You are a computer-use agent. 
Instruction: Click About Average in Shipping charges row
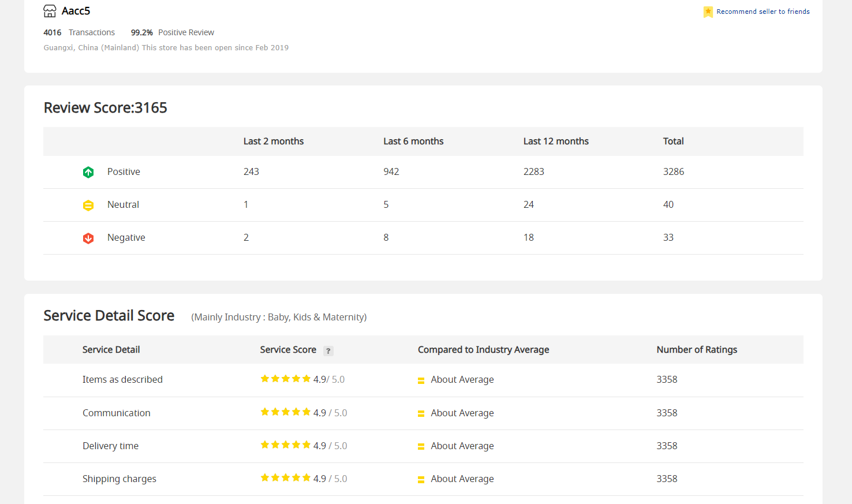point(462,479)
